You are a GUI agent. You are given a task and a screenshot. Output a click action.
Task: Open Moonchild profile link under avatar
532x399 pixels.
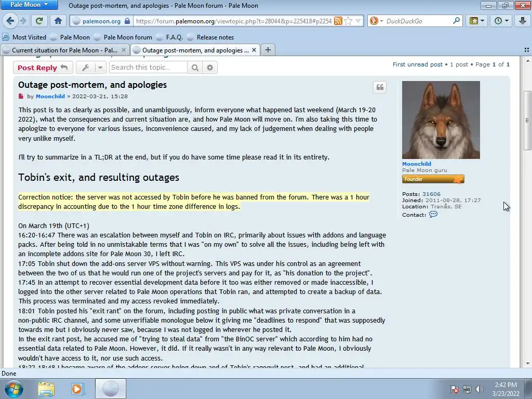417,164
